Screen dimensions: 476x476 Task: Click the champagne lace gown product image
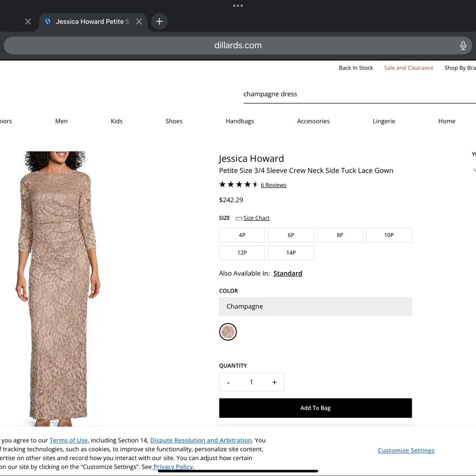58,288
